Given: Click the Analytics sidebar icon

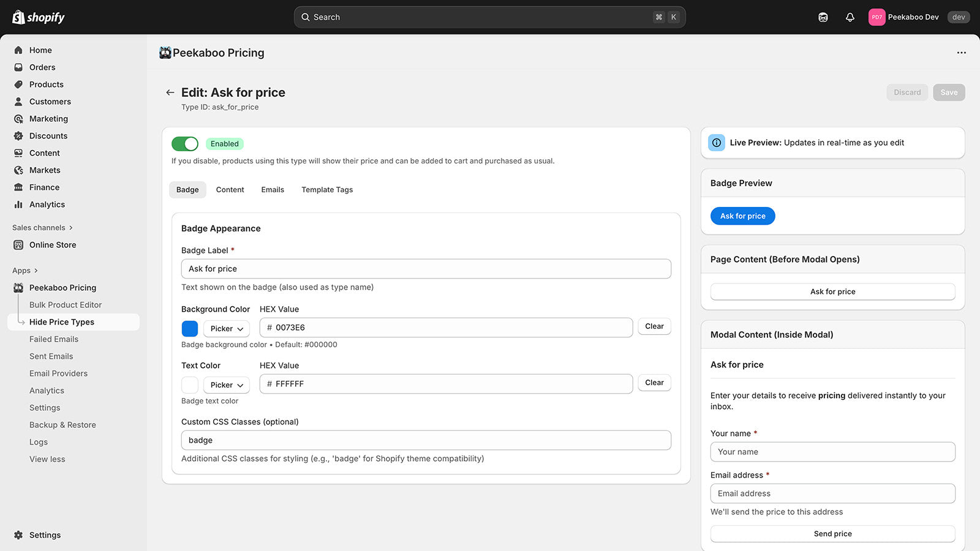Looking at the screenshot, I should click(18, 204).
